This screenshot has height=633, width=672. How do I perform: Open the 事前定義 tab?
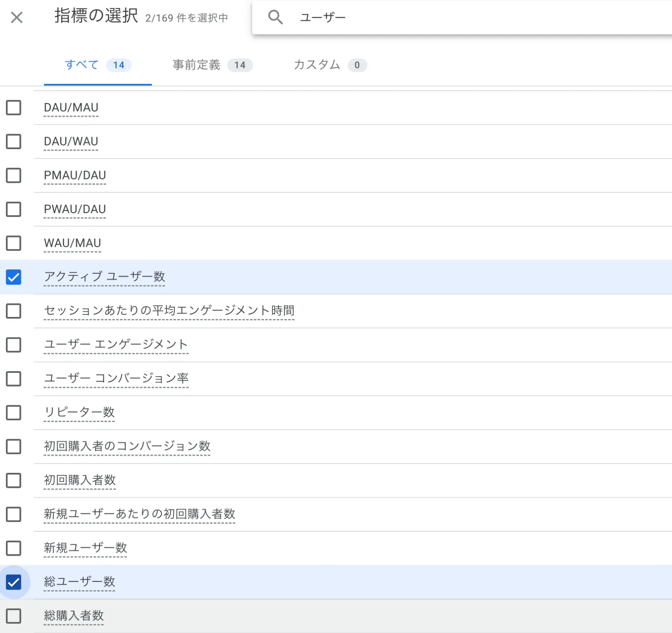(x=213, y=65)
